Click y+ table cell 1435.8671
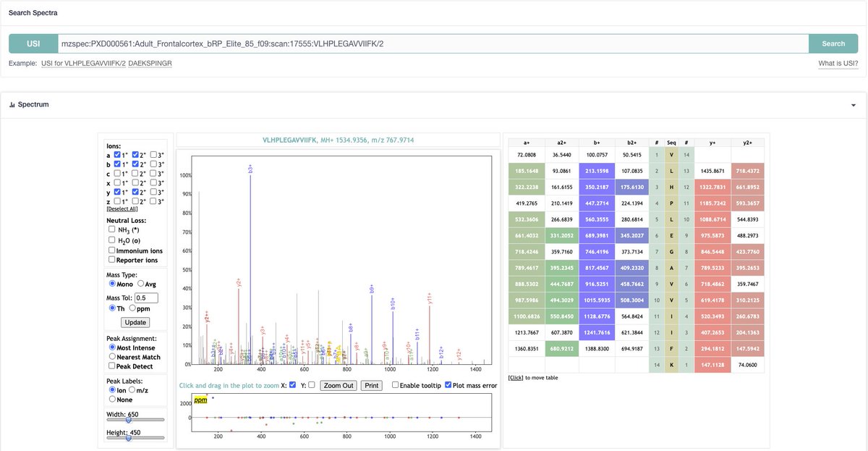Screen dimensions: 868x451 coord(712,171)
